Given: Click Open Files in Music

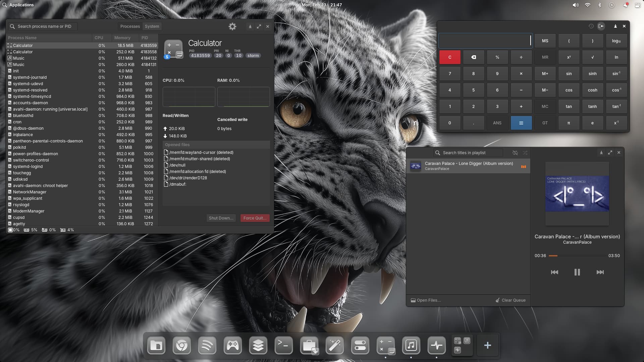Looking at the screenshot, I should [426, 300].
